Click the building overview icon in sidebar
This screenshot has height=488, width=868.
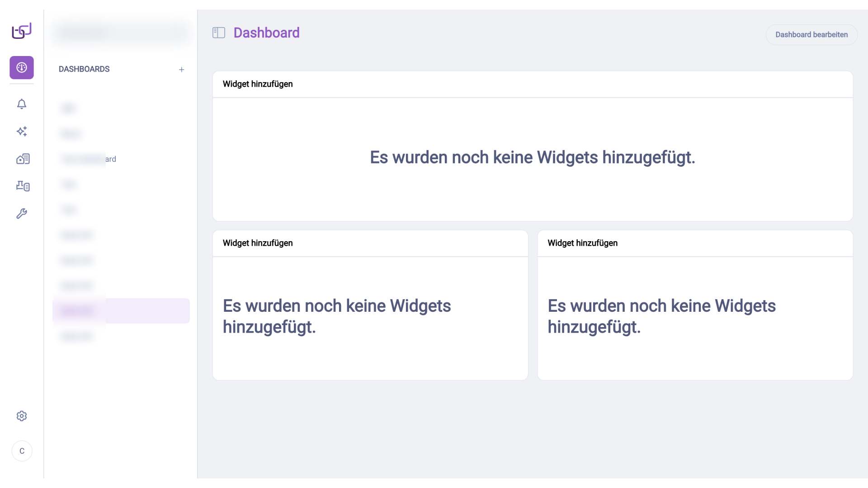[x=23, y=159]
